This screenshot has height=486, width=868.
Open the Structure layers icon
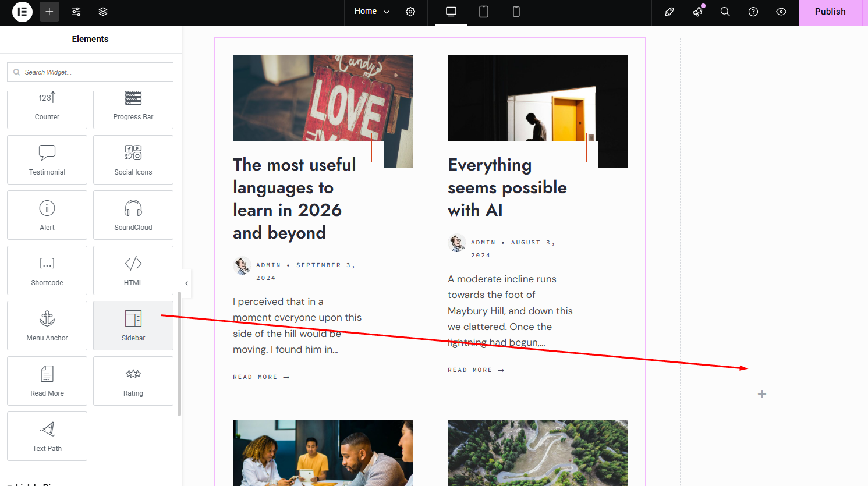coord(103,12)
